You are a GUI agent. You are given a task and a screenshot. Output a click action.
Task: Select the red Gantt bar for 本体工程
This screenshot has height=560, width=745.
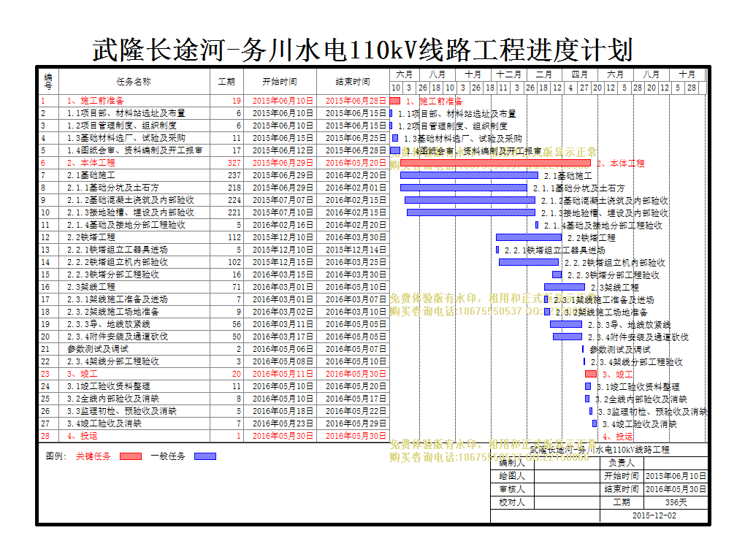[x=495, y=163]
